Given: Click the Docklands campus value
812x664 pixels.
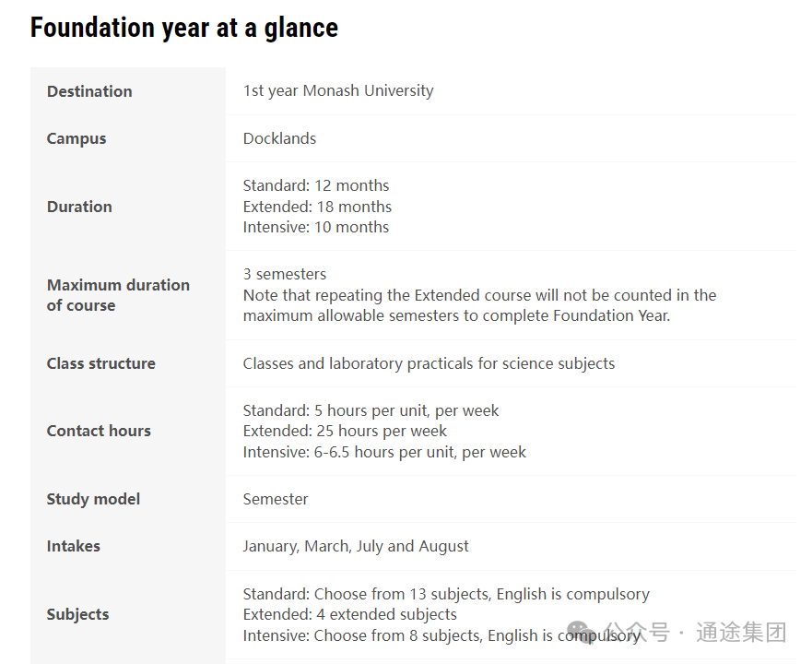Looking at the screenshot, I should coord(279,138).
